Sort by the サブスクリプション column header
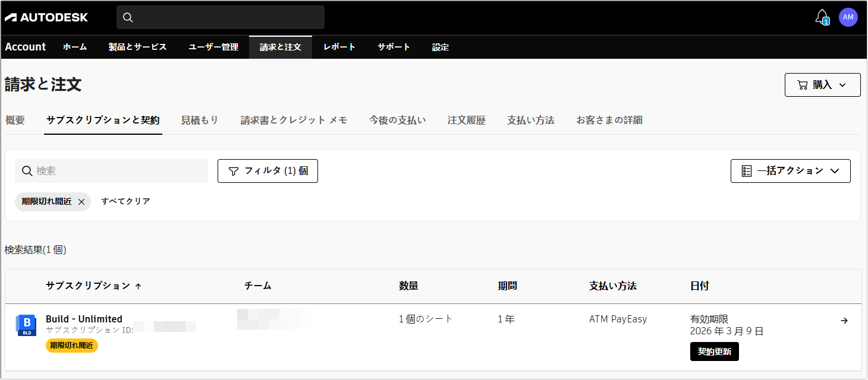The height and width of the screenshot is (380, 868). coord(93,286)
